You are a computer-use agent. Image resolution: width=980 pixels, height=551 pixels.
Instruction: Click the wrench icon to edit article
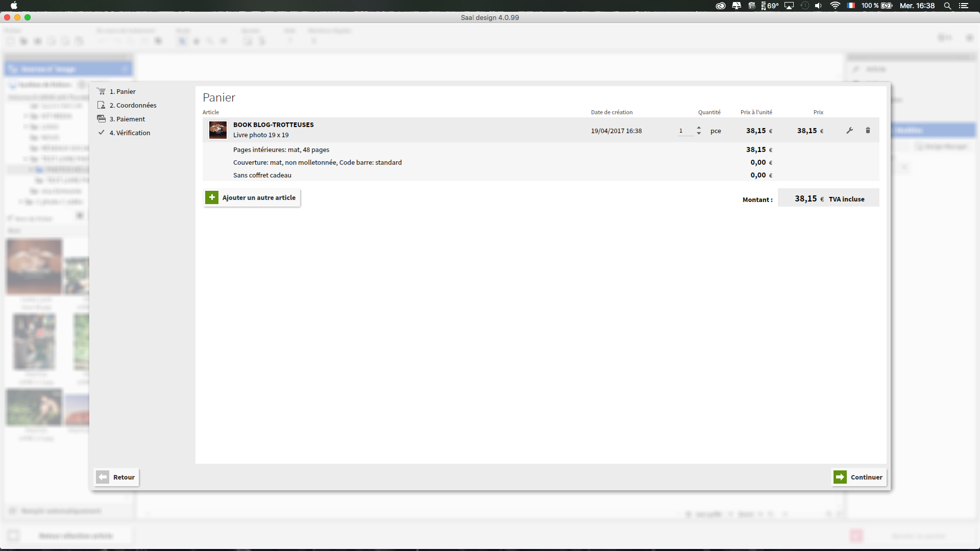click(850, 131)
